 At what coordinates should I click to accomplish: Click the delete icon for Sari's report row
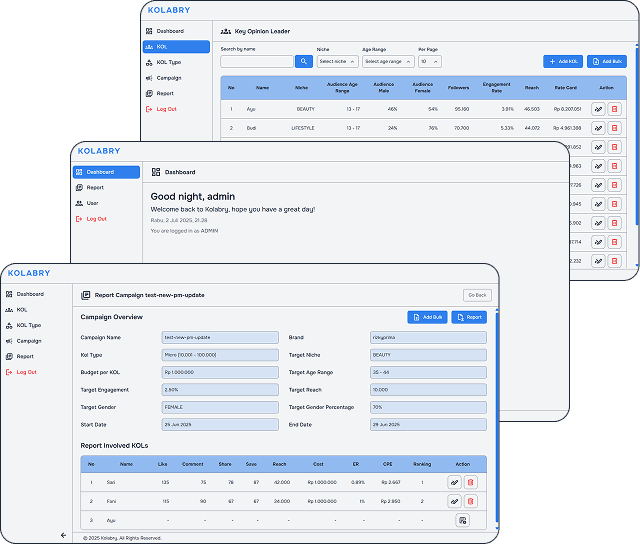click(x=471, y=482)
